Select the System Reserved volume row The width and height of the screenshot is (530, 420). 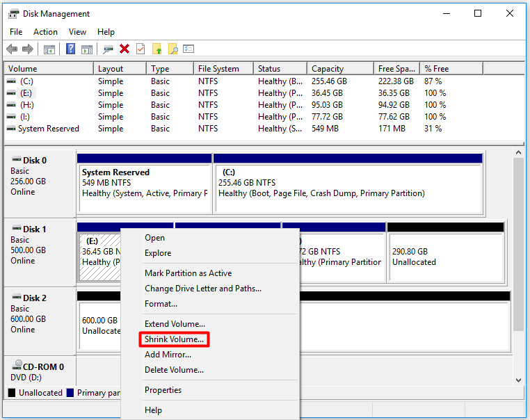[48, 129]
